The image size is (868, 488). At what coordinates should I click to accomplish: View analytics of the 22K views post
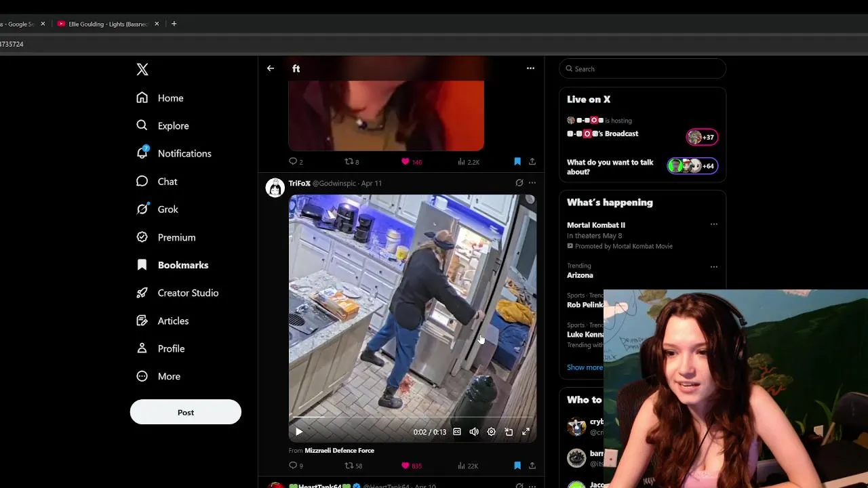468,466
